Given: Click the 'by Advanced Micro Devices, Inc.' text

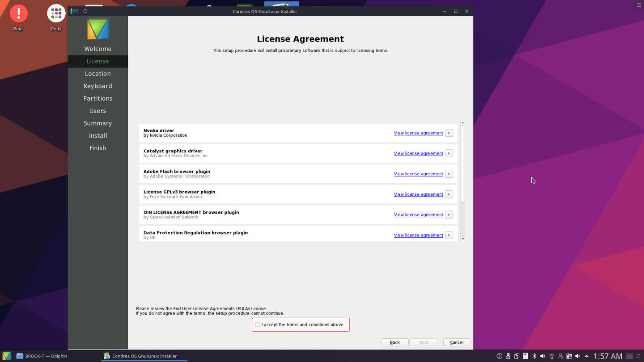Looking at the screenshot, I should pos(176,156).
